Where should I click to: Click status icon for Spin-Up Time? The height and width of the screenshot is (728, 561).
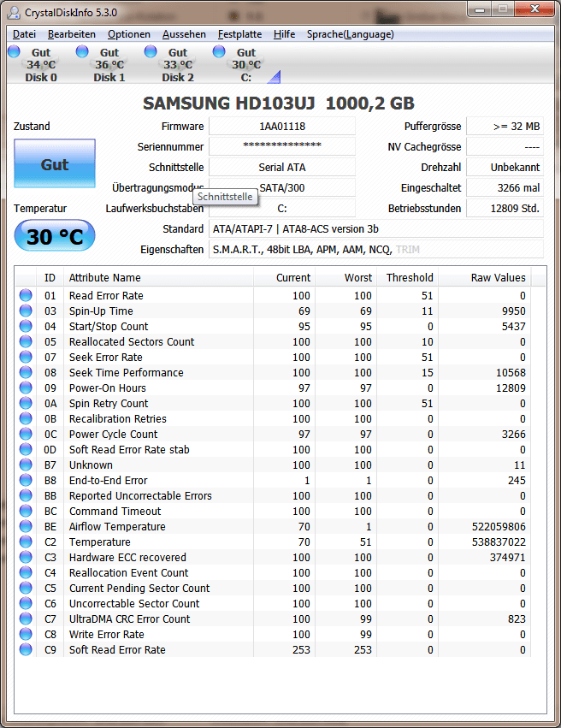coord(26,311)
